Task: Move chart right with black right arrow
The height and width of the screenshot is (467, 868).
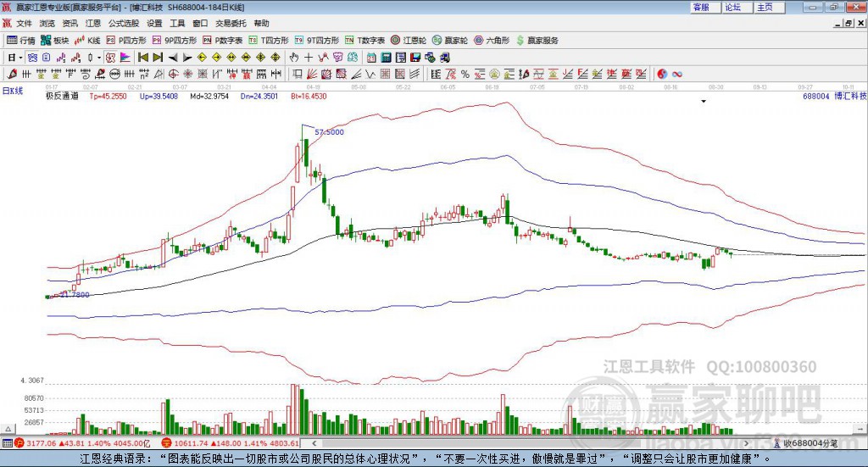Action: 187,58
